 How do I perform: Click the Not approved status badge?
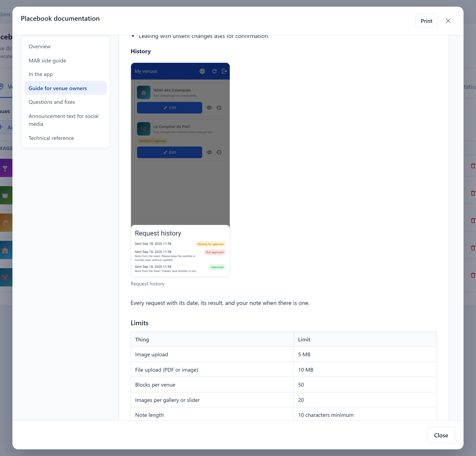coord(215,252)
